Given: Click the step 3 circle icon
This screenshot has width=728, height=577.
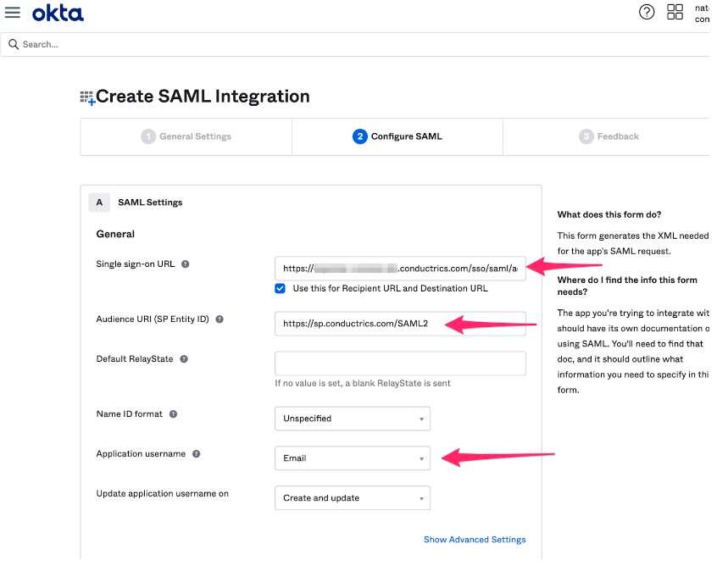Looking at the screenshot, I should pos(586,136).
